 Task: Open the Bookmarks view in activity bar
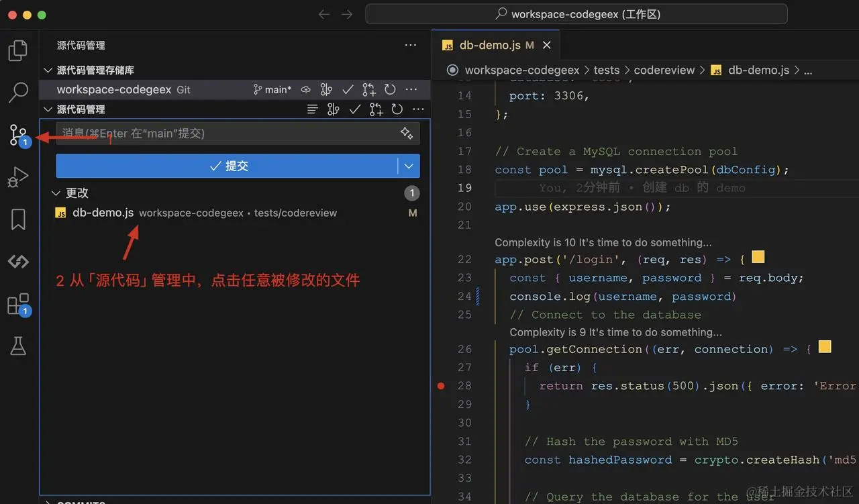click(x=18, y=219)
